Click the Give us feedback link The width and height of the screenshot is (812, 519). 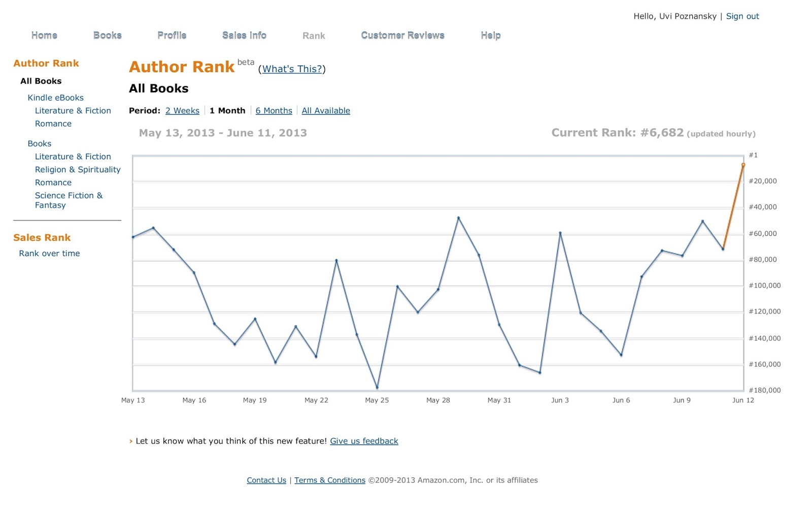pyautogui.click(x=364, y=441)
